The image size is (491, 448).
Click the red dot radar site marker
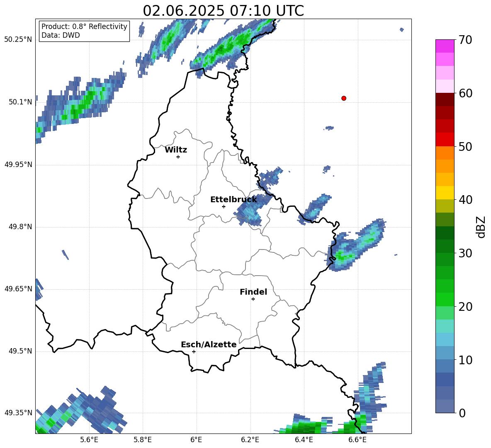point(343,98)
